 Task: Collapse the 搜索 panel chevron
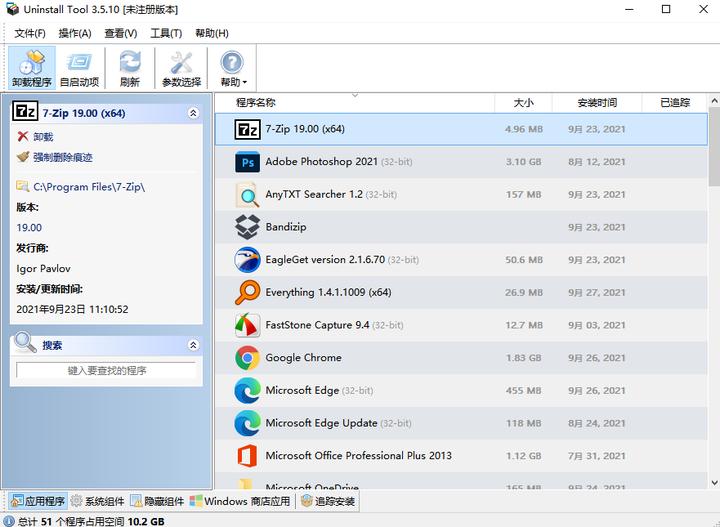(x=193, y=345)
